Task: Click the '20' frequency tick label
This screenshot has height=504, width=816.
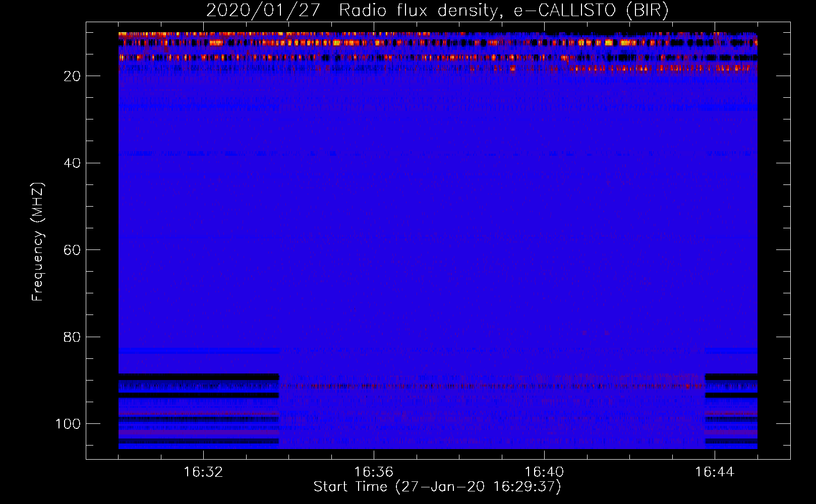Action: [73, 76]
